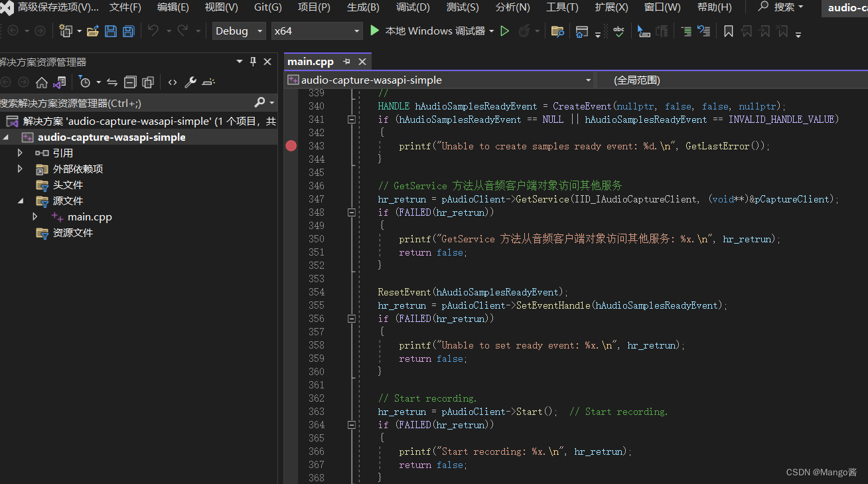
Task: Click the uncomment selected lines icon
Action: [x=704, y=31]
